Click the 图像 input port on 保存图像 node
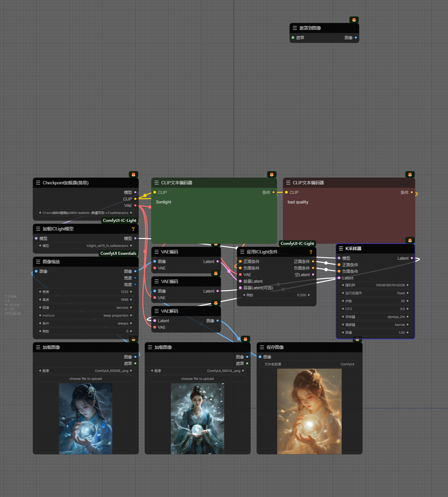Screen dimensions: 448x497 [260, 357]
